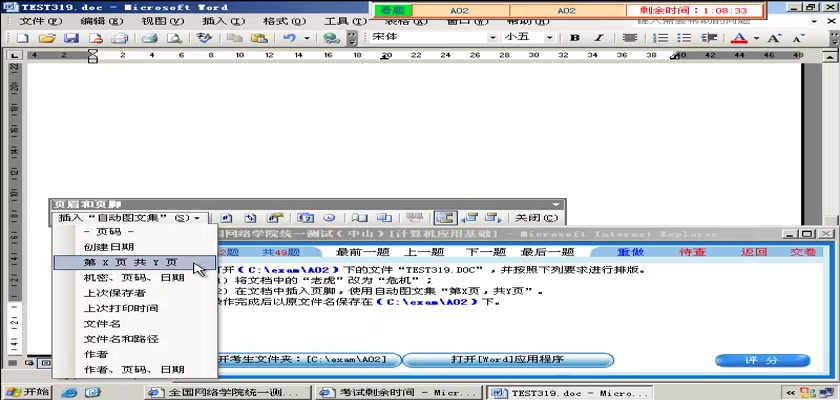Expand Formatting toolbar options chevron
Image resolution: width=840 pixels, height=400 pixels.
coord(835,38)
